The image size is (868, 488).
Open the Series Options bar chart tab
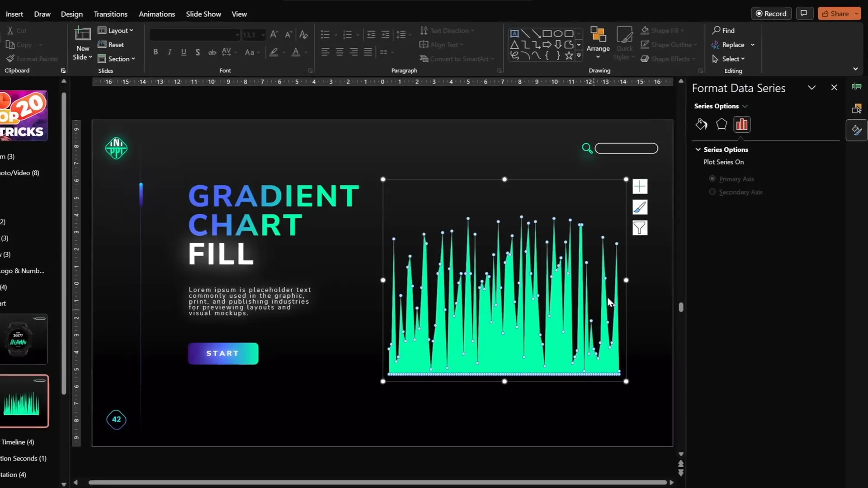pos(742,124)
